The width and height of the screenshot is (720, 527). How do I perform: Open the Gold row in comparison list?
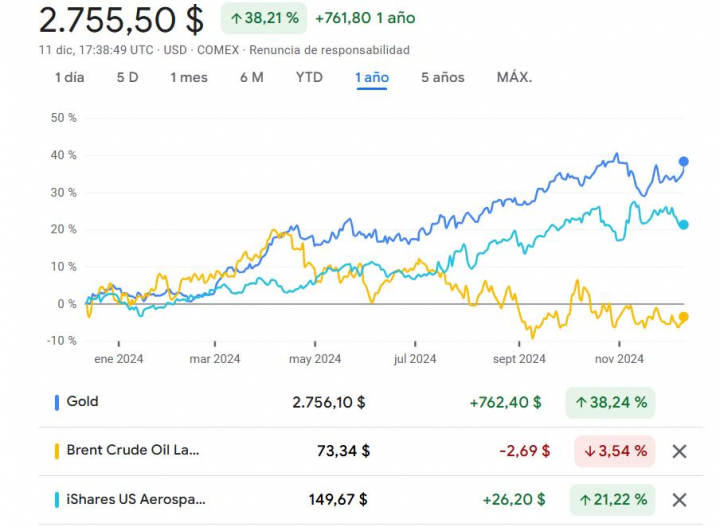coord(82,402)
